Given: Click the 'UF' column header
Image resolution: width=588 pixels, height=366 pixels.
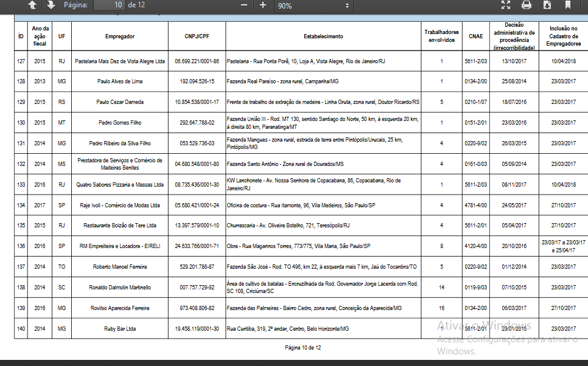Looking at the screenshot, I should coord(61,36).
